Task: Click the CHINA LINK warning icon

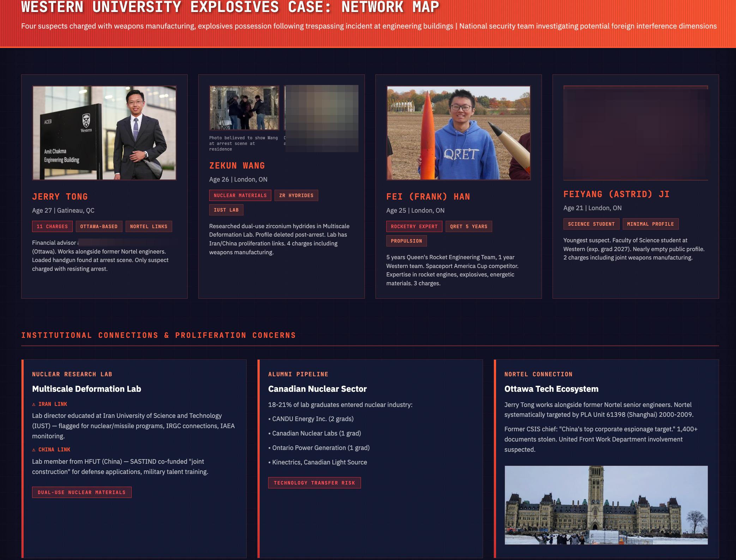Action: click(34, 450)
